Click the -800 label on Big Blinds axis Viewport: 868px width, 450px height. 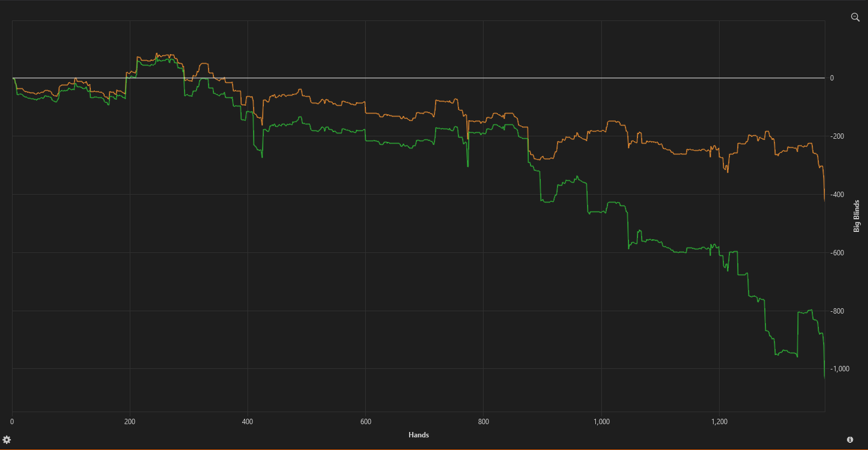click(836, 311)
